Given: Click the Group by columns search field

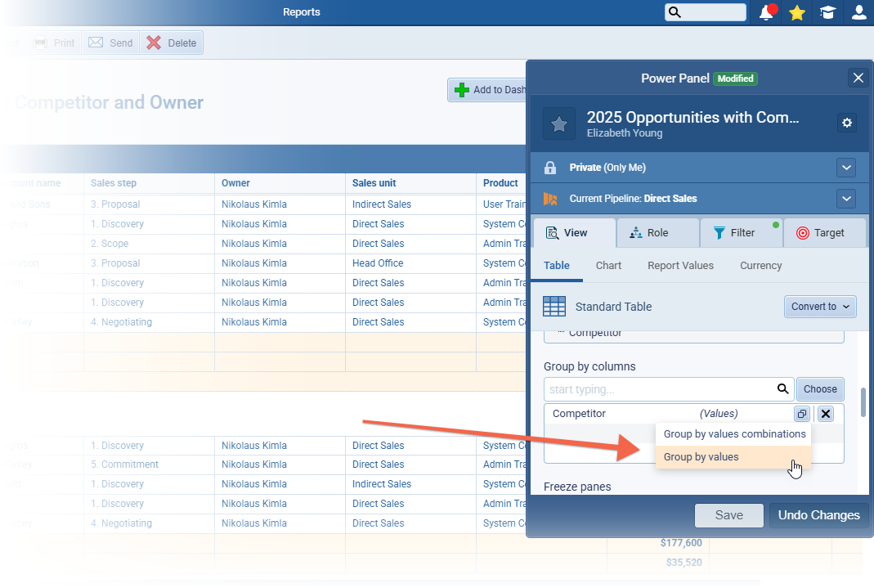Looking at the screenshot, I should (x=658, y=389).
